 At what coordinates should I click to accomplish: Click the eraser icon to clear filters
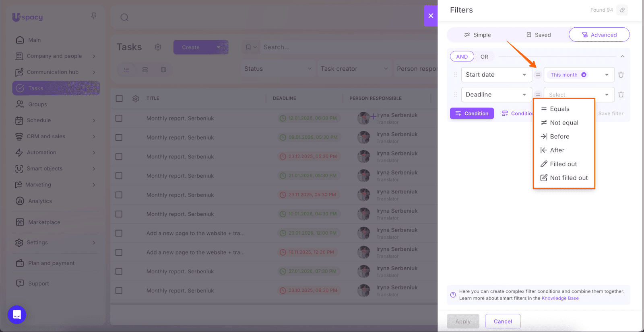[622, 10]
